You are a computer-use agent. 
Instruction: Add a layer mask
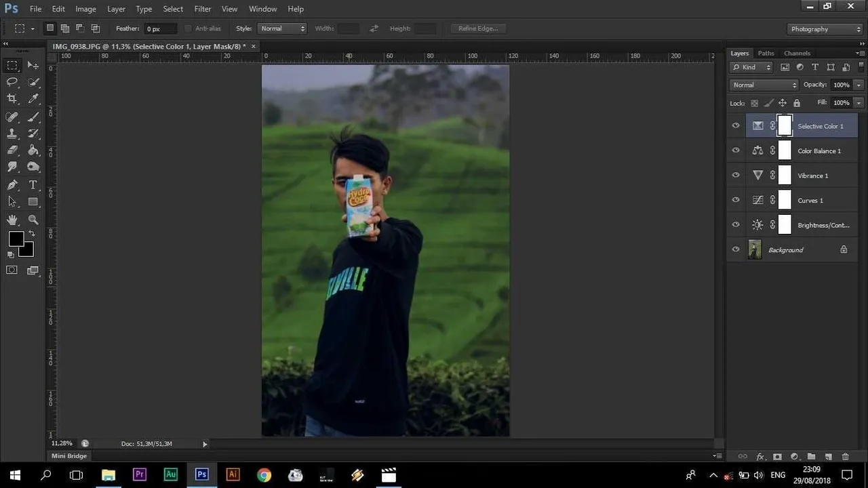pos(777,457)
